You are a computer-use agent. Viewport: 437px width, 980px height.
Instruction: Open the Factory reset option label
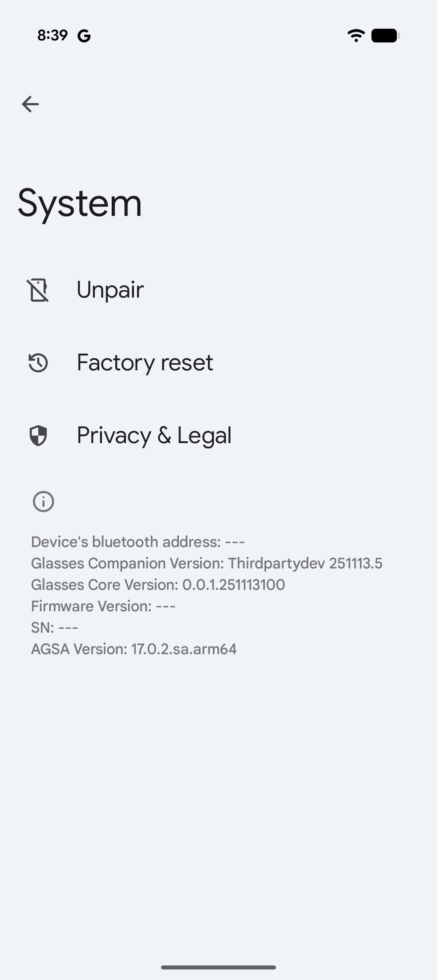click(145, 363)
